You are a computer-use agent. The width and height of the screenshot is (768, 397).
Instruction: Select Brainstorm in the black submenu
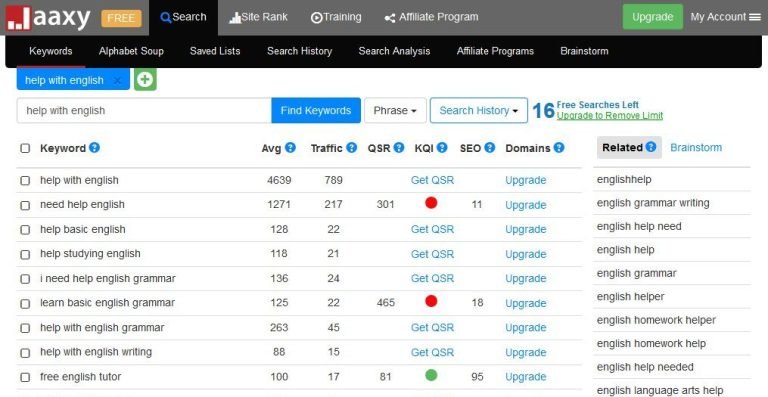[x=584, y=51]
